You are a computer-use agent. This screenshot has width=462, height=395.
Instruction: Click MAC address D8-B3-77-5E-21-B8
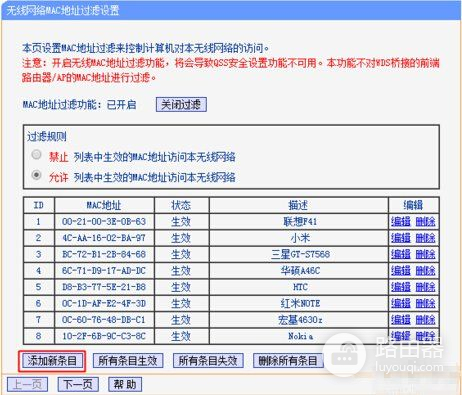tap(104, 287)
